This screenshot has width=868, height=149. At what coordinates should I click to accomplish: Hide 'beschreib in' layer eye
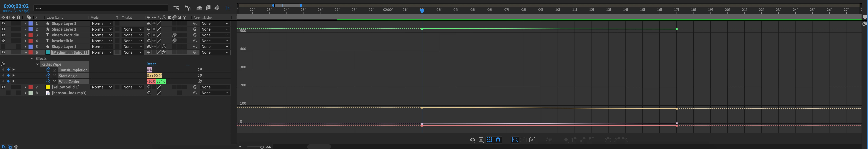pos(3,41)
